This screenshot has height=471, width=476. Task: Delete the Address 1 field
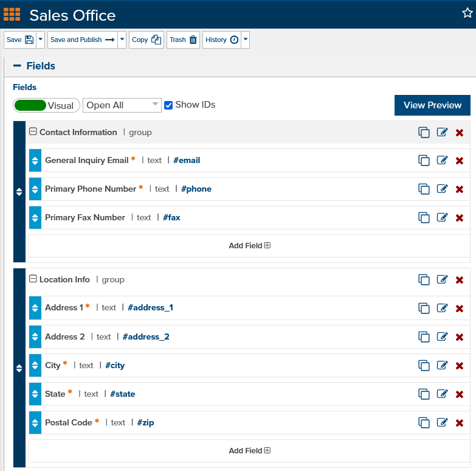tap(460, 309)
